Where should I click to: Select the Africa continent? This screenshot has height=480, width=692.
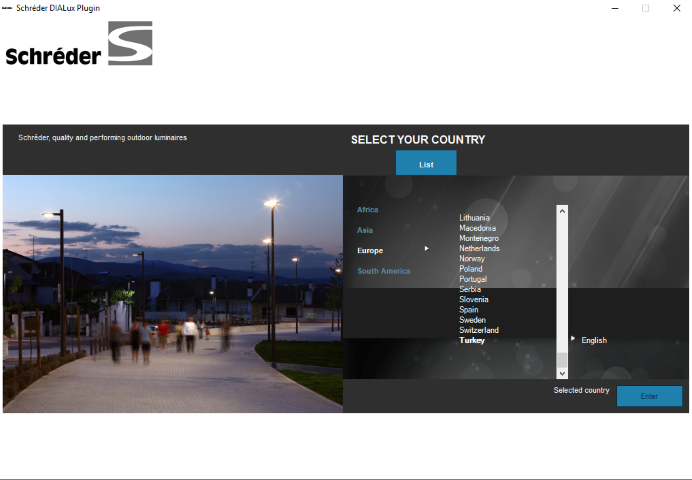(368, 210)
